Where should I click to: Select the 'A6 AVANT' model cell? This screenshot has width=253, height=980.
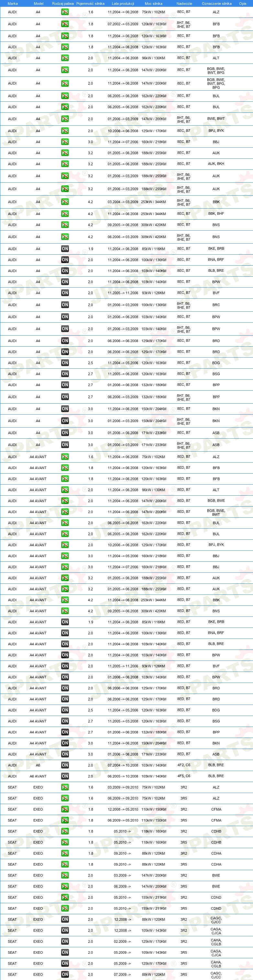(x=38, y=777)
